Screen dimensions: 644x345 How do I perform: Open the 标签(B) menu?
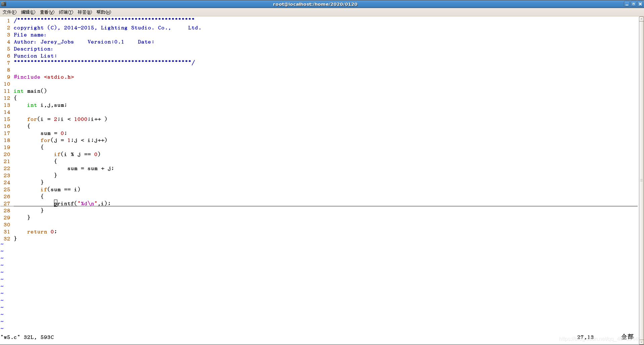(x=85, y=12)
